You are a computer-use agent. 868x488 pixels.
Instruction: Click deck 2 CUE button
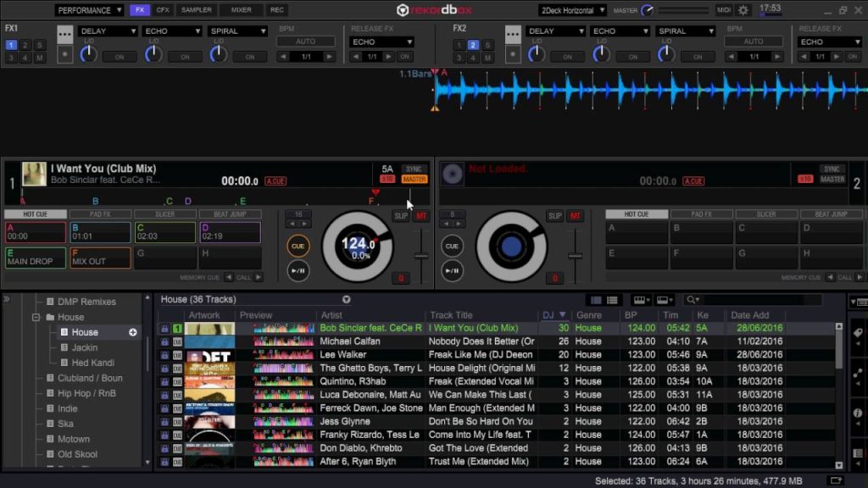[452, 247]
